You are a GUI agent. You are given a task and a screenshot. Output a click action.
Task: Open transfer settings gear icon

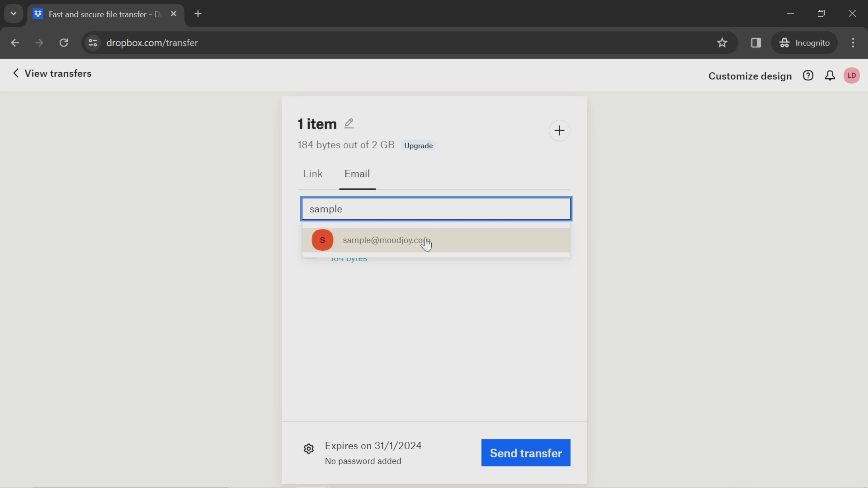309,449
